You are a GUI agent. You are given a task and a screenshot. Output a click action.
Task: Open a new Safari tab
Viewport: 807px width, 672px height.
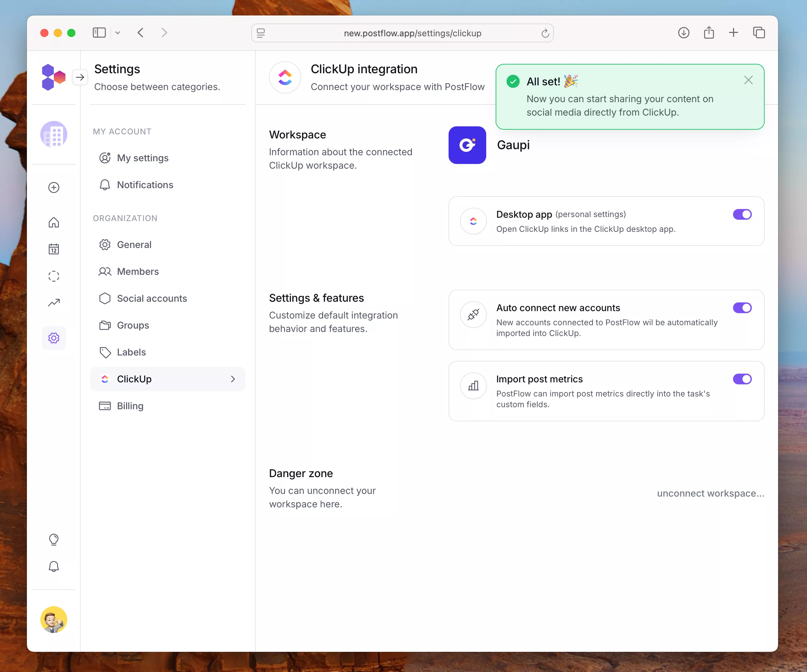pyautogui.click(x=733, y=33)
